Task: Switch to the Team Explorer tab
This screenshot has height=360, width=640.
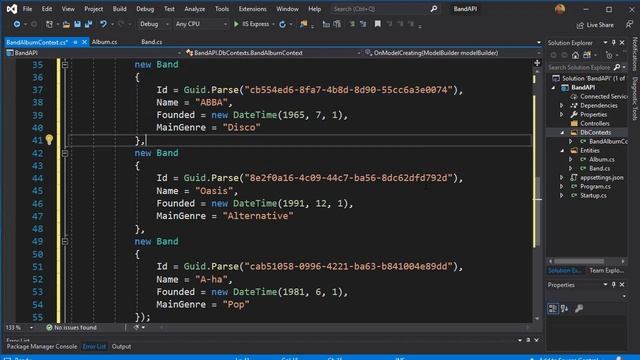Action: click(606, 271)
